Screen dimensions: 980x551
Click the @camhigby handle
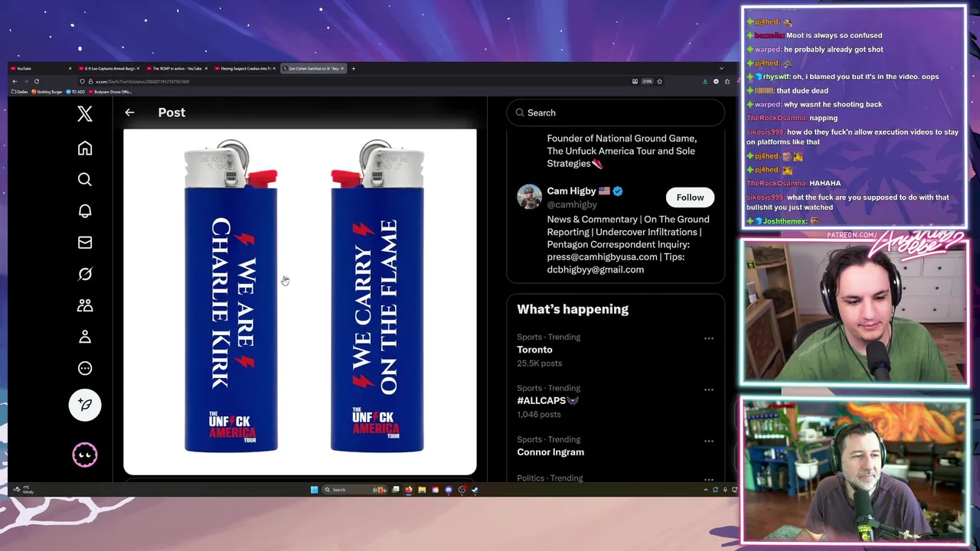coord(572,204)
